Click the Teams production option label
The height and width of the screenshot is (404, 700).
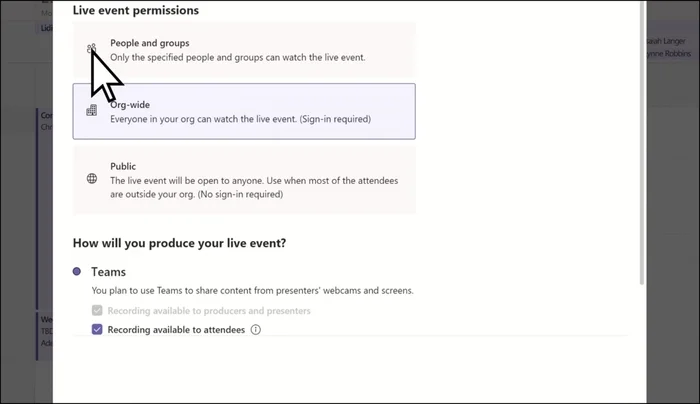point(109,271)
